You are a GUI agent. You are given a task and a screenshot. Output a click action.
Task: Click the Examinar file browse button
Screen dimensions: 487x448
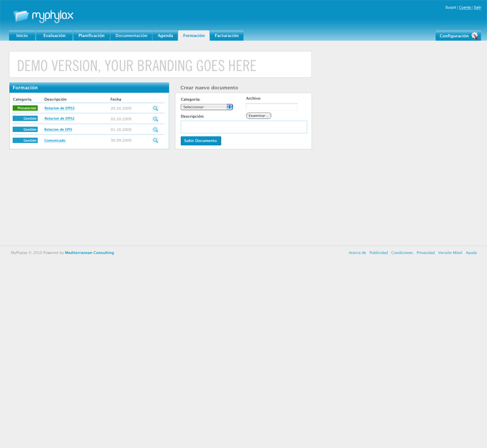[259, 116]
